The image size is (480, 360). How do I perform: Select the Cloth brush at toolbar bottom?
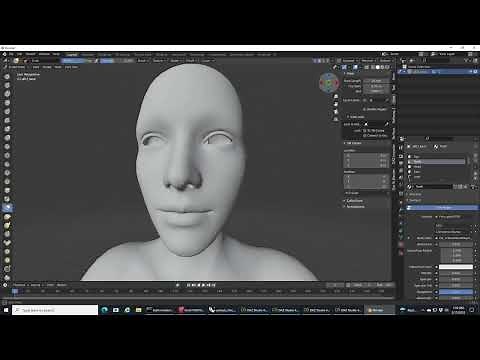tap(7, 278)
